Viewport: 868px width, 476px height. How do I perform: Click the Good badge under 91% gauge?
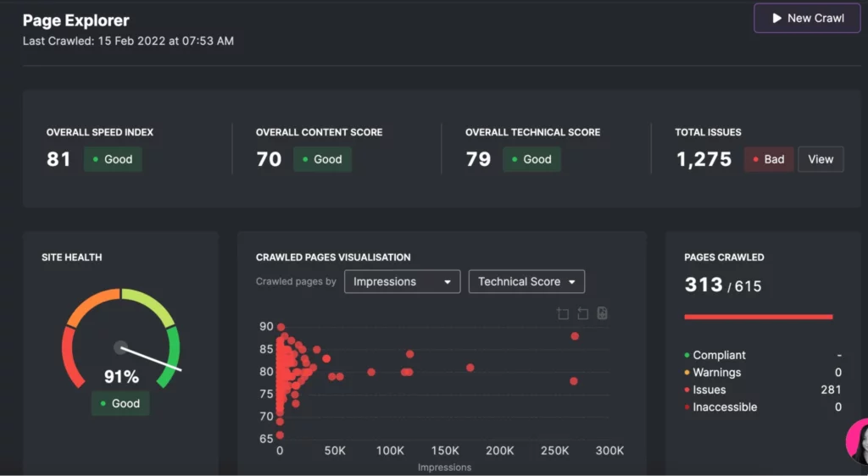(120, 403)
